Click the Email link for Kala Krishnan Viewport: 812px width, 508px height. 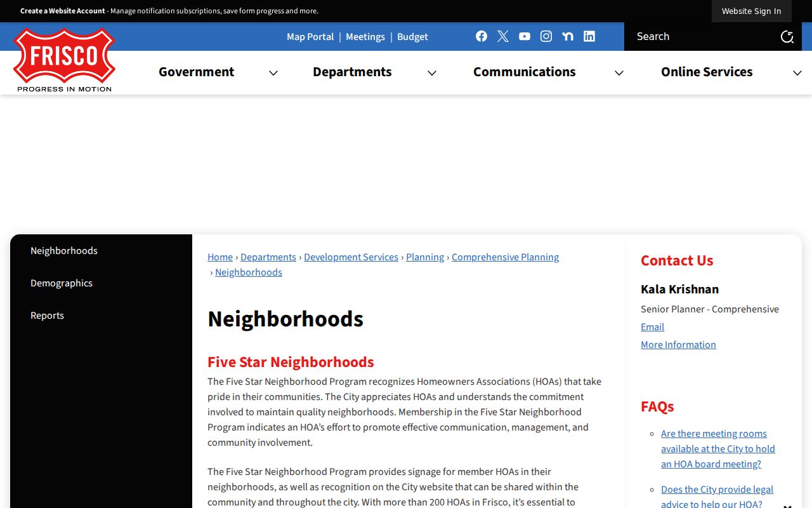652,327
